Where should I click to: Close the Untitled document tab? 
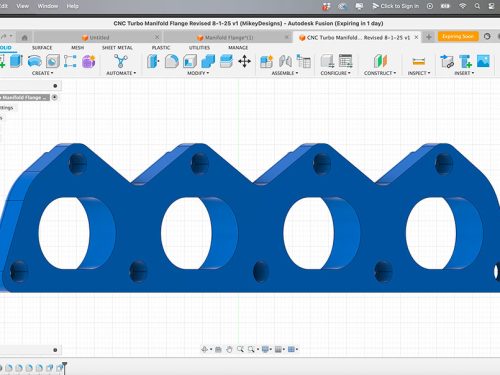(157, 37)
